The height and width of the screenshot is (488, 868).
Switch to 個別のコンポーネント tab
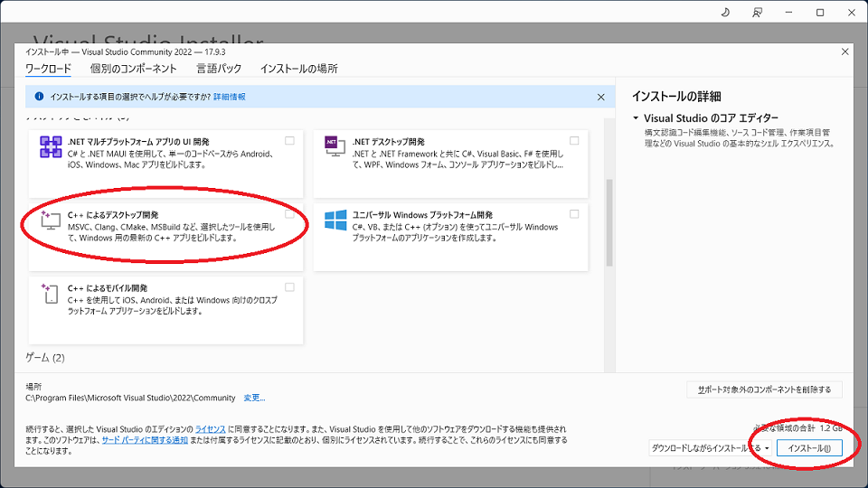point(134,69)
